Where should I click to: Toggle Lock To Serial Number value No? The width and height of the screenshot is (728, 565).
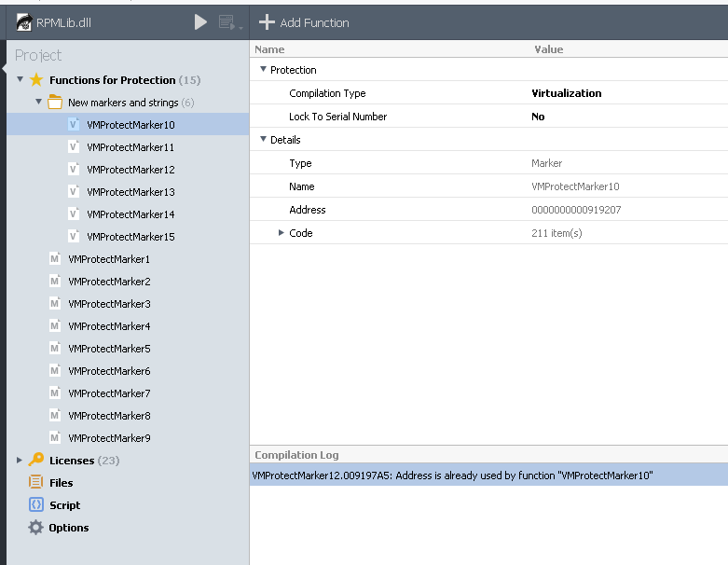click(538, 117)
